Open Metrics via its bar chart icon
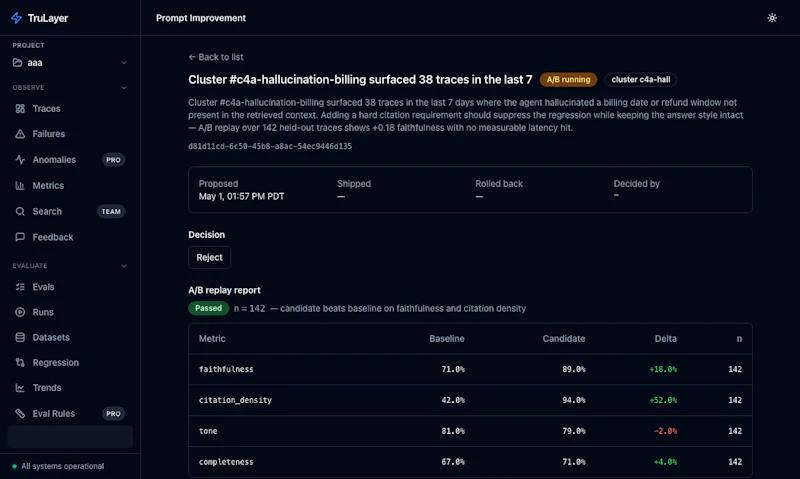 click(20, 186)
